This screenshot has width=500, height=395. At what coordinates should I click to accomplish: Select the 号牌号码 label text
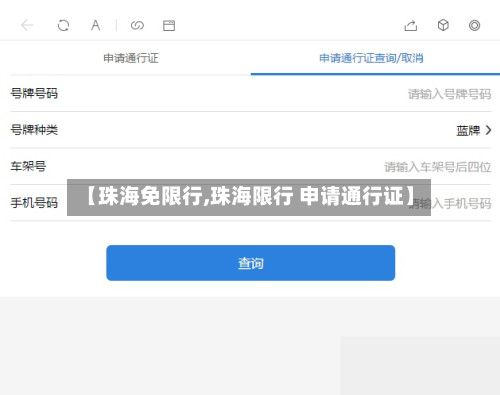pos(34,93)
